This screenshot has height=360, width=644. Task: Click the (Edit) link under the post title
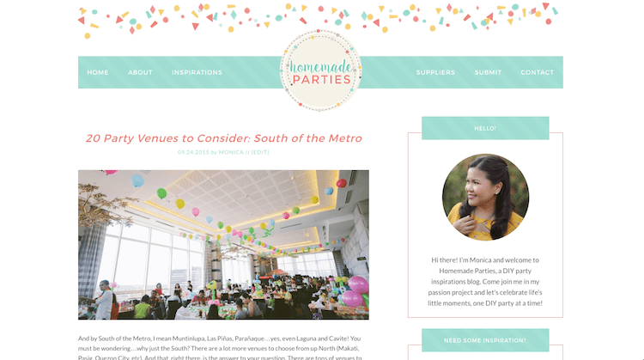pyautogui.click(x=260, y=152)
